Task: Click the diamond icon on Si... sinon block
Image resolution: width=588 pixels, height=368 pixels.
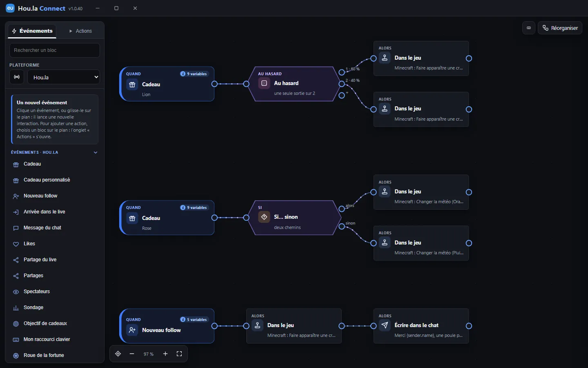Action: coord(264,217)
